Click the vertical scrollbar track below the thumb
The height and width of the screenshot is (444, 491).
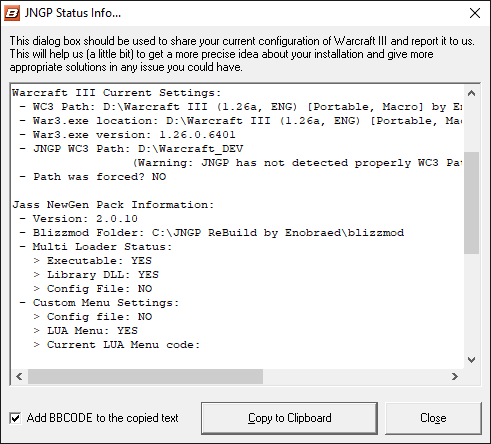tap(471, 303)
